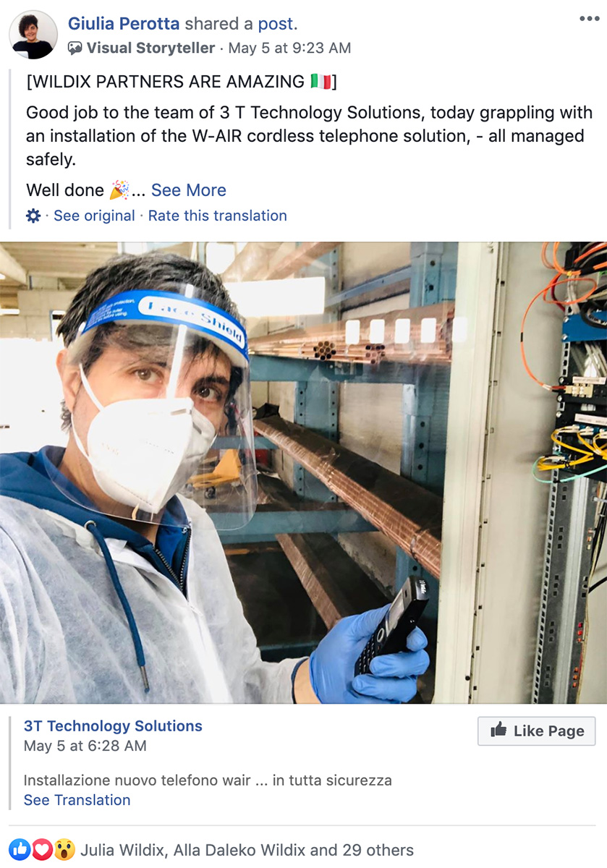
Task: Click the May 5 at 9:23 AM timestamp
Action: [x=289, y=48]
